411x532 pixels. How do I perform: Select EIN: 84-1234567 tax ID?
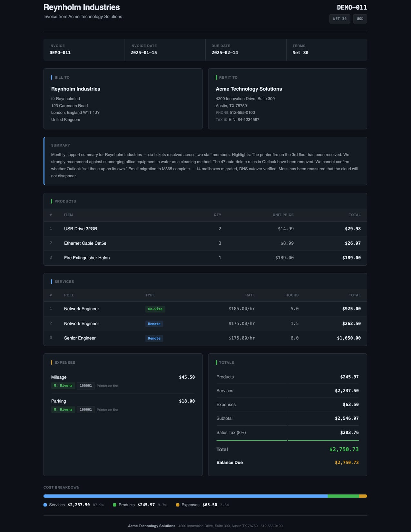pos(244,120)
